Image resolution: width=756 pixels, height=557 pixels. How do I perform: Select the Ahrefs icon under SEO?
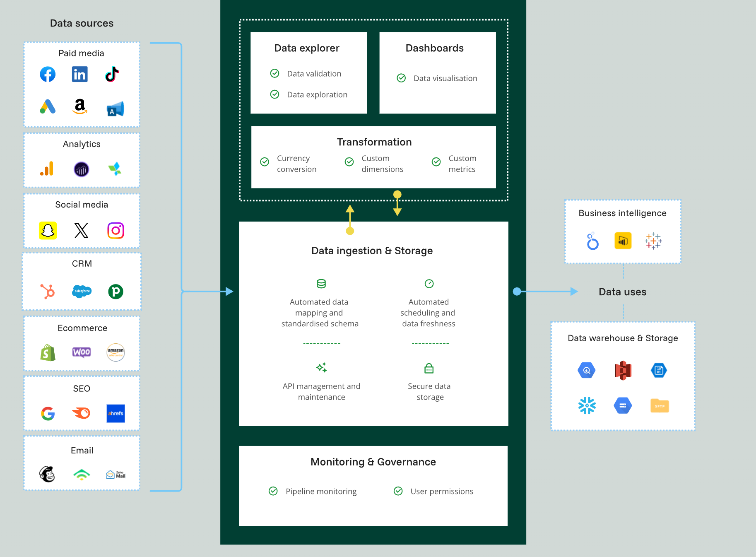(116, 413)
